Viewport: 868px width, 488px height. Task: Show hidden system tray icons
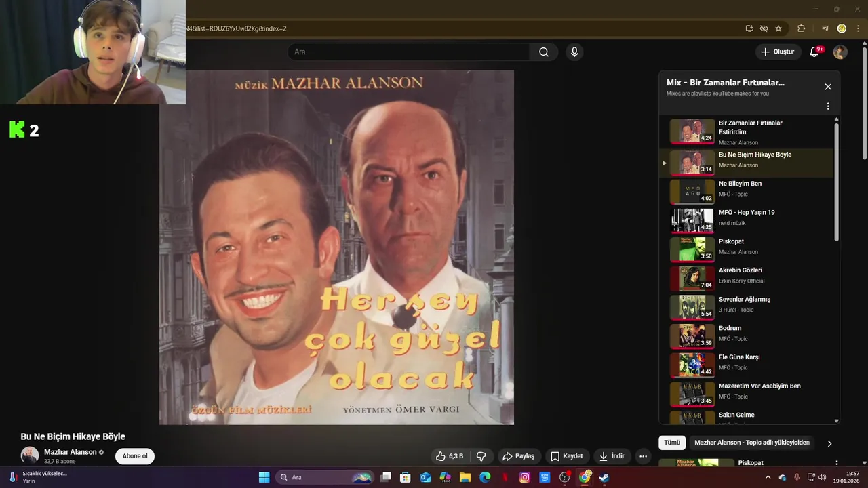point(768,477)
